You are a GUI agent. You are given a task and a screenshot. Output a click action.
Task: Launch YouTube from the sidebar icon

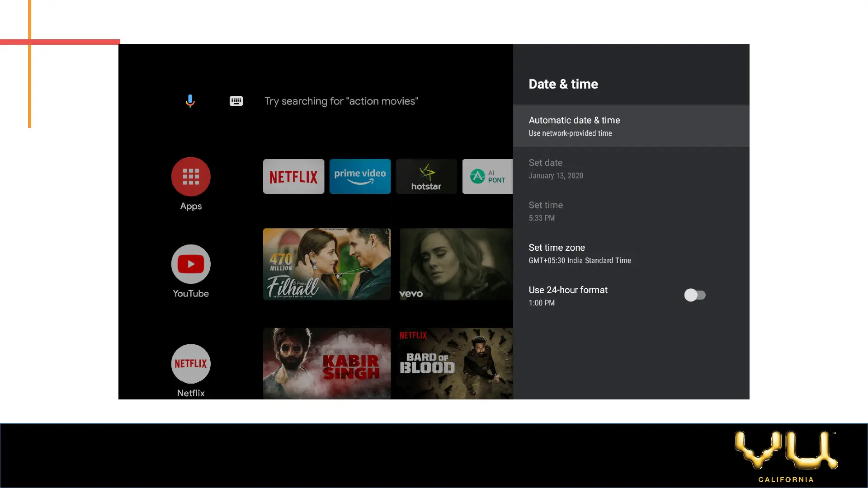[190, 264]
